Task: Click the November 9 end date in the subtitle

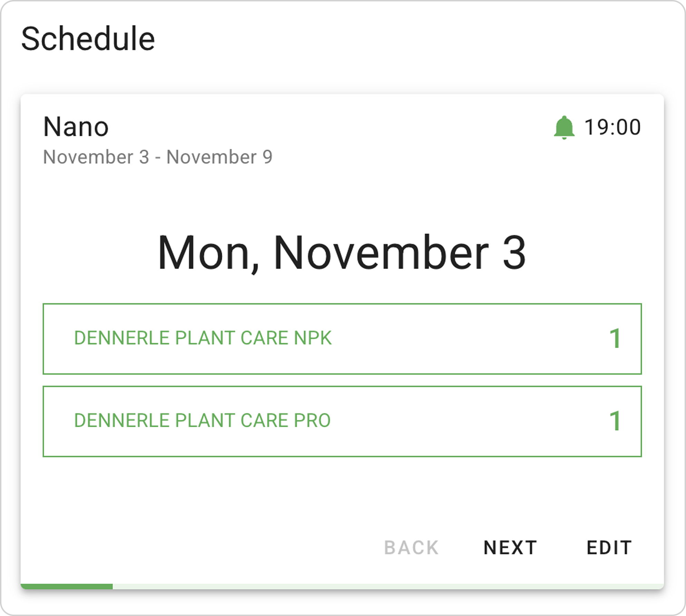Action: (x=219, y=157)
